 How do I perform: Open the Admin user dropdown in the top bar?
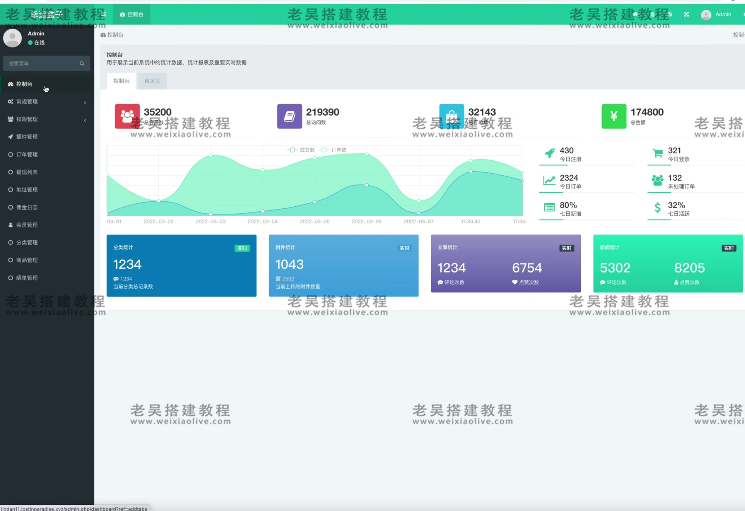pos(717,15)
